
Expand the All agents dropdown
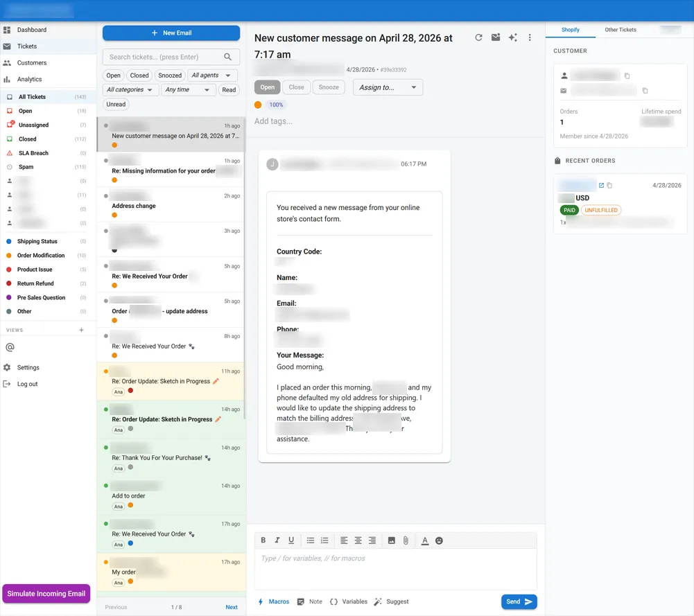click(x=212, y=76)
